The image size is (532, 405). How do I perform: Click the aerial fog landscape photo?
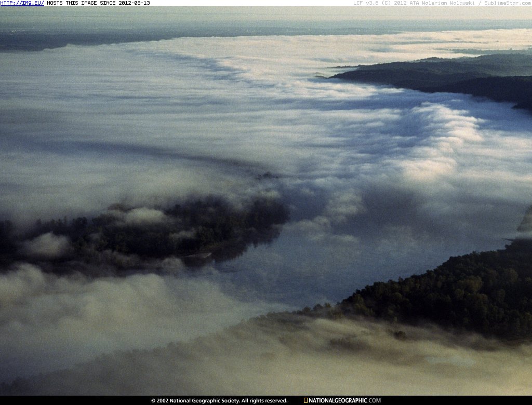tap(266, 201)
